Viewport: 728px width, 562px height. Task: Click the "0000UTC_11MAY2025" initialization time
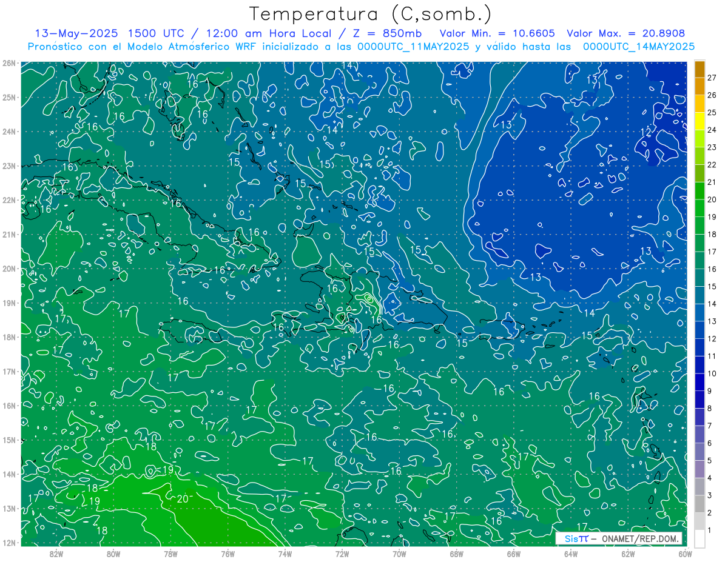tap(413, 47)
